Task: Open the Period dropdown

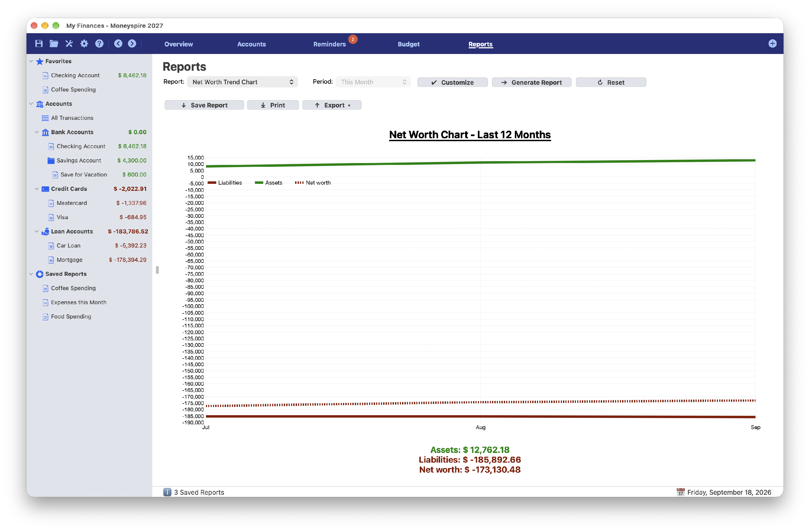Action: coord(373,82)
